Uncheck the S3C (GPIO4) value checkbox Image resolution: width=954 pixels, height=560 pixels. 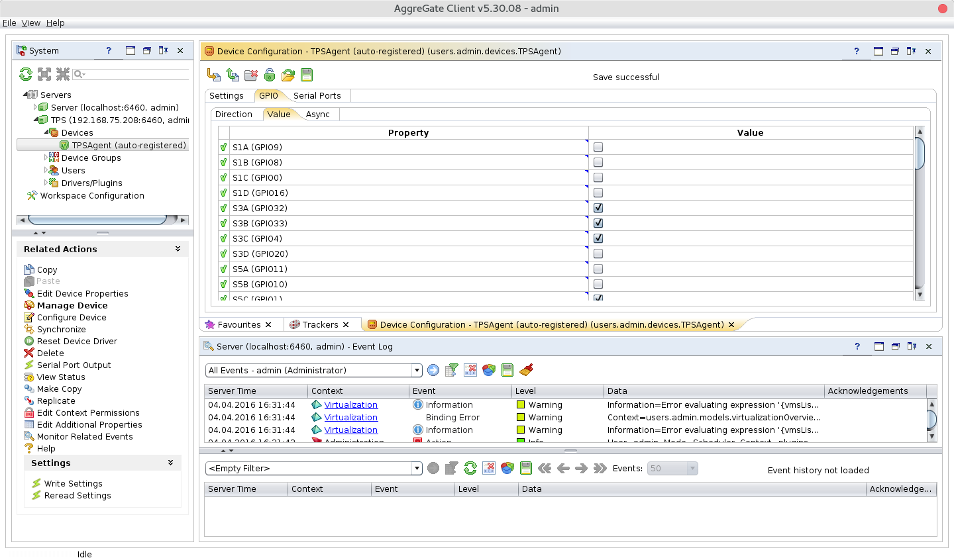[598, 238]
